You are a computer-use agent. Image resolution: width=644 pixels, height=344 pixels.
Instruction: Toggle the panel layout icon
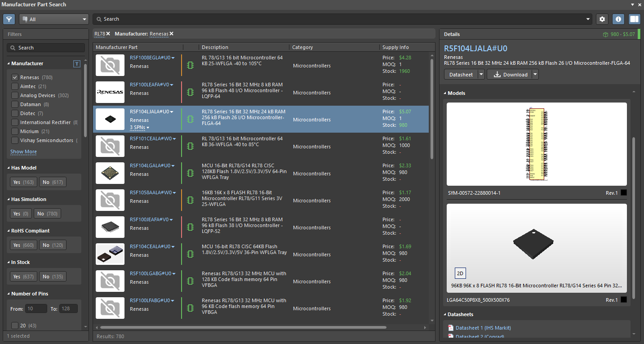[634, 19]
